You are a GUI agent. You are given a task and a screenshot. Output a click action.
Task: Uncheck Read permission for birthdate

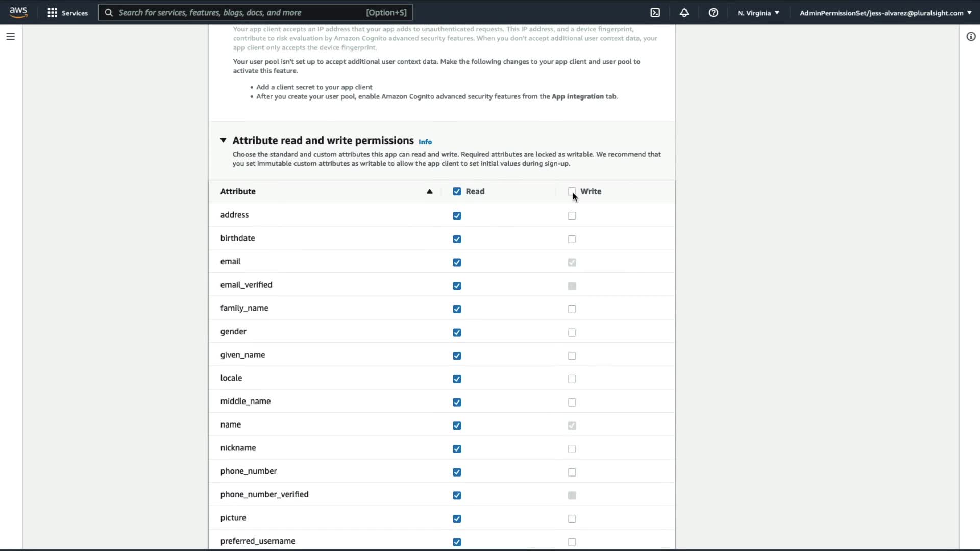point(457,239)
